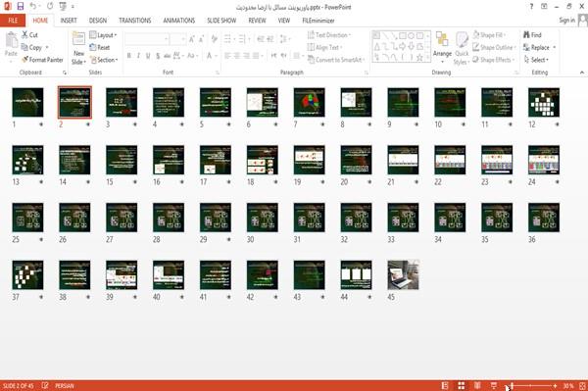Open the SLIDE SHOW tab

point(221,21)
